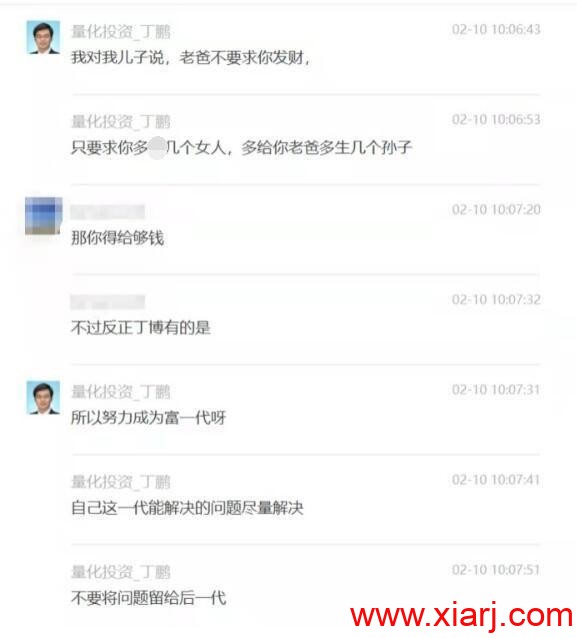Click timestamp 02-10 10:06:43
This screenshot has height=638, width=577.
(496, 29)
